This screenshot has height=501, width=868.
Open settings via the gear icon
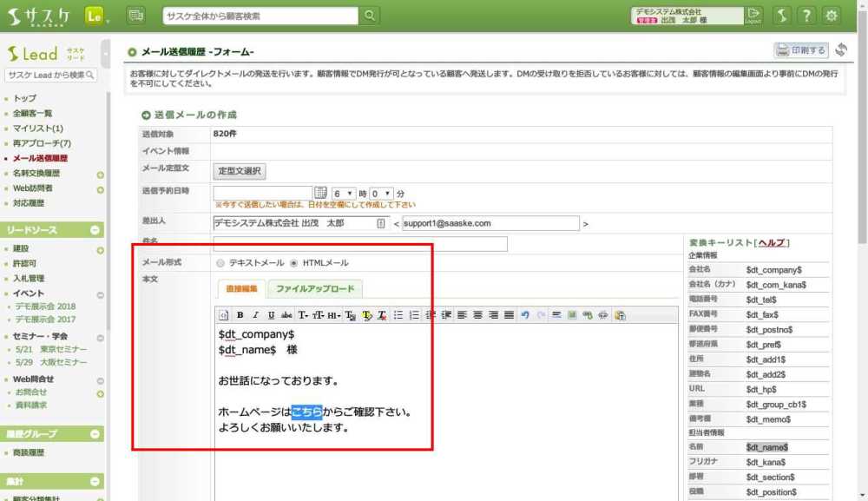(832, 16)
